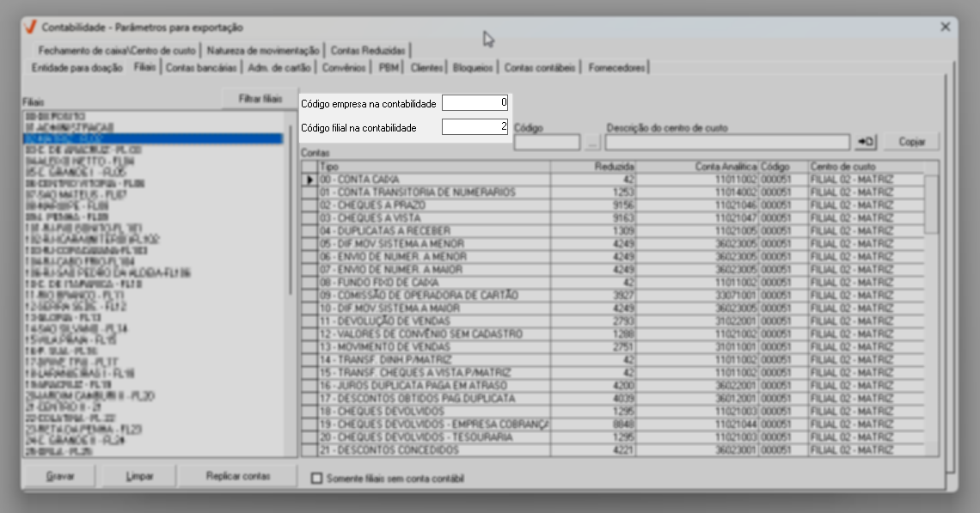Click the Reduzida column header

592,167
